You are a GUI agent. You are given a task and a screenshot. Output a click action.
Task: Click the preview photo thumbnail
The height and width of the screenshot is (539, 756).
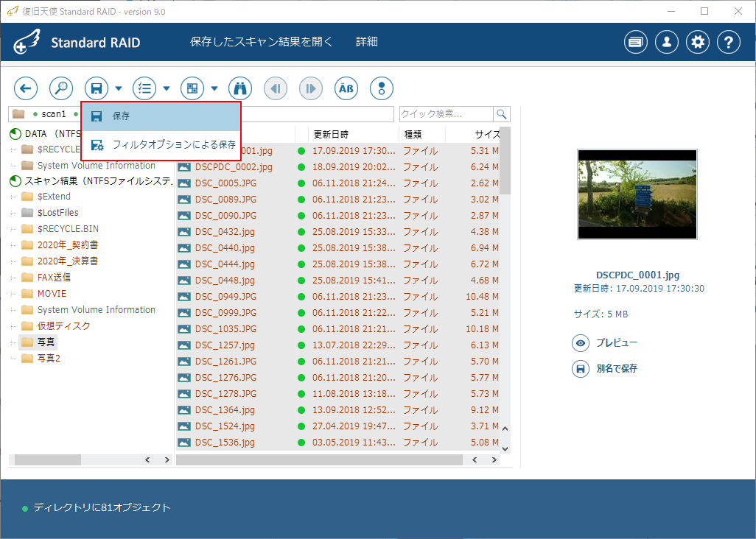(637, 194)
